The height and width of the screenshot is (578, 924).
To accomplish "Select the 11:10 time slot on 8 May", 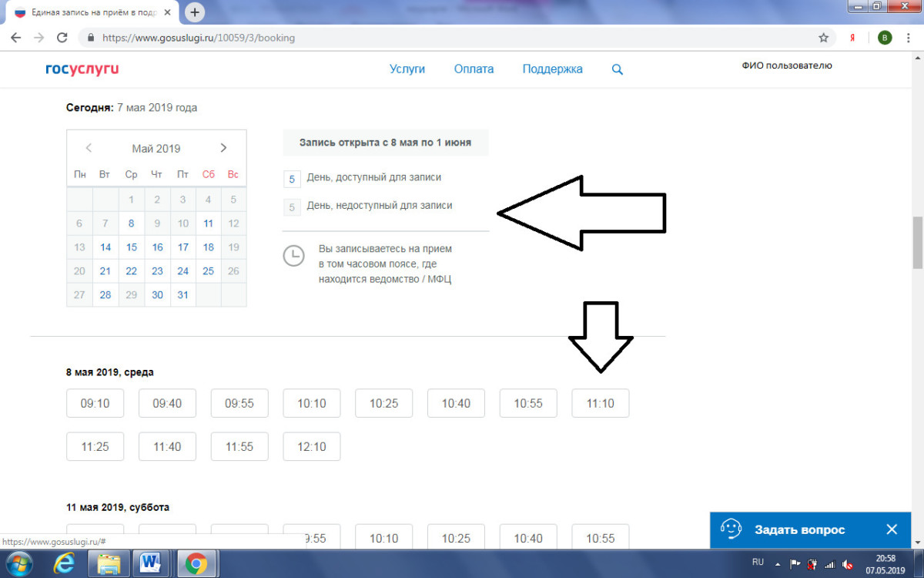I will click(x=600, y=403).
